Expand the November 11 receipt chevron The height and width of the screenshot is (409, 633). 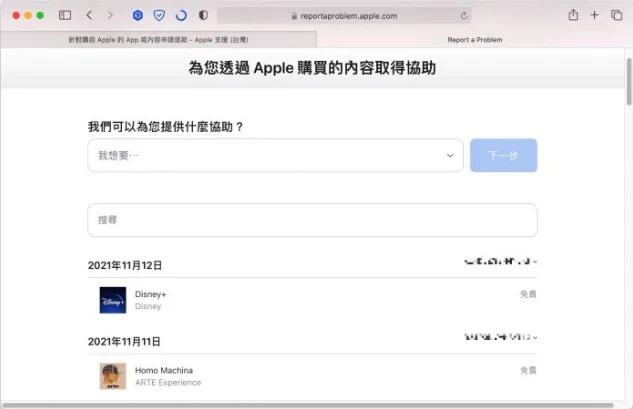click(x=535, y=338)
